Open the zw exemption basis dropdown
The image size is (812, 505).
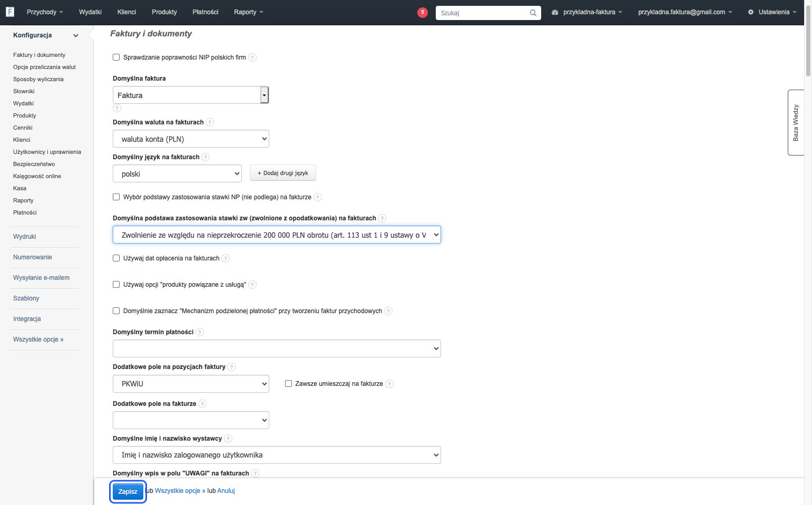(277, 235)
